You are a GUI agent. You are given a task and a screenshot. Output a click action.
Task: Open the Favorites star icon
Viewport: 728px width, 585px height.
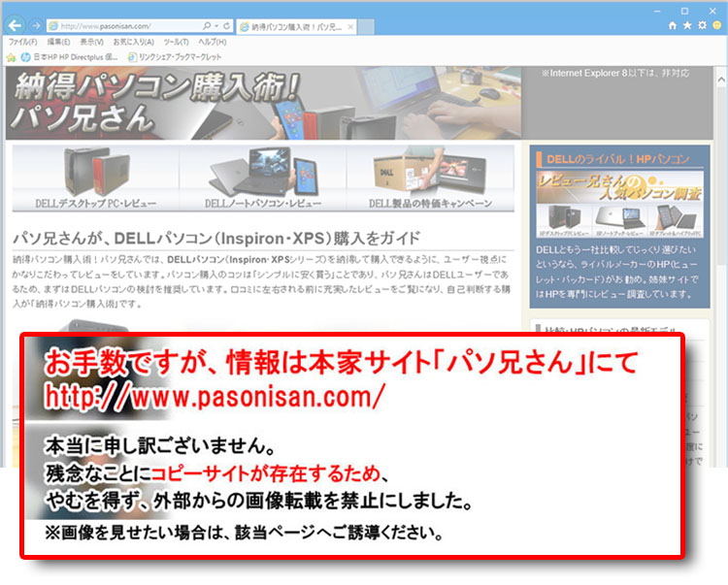(x=687, y=25)
